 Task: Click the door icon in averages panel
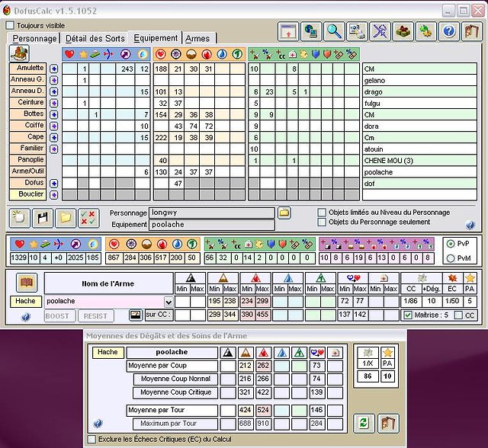[388, 423]
